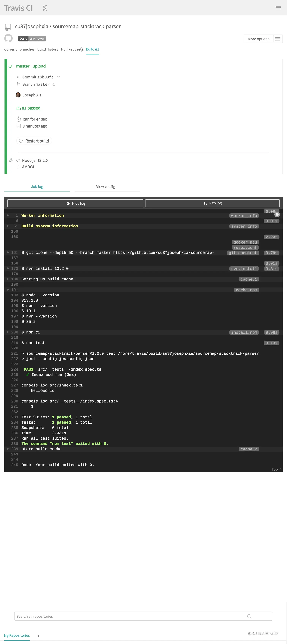Click the install.npm label

click(x=244, y=332)
